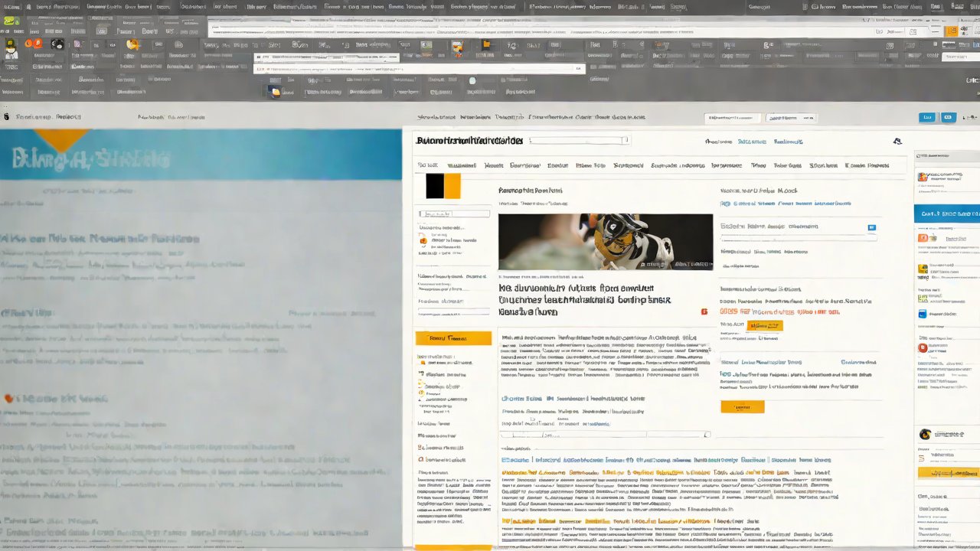Click the first item in the page navigation bar

[427, 165]
